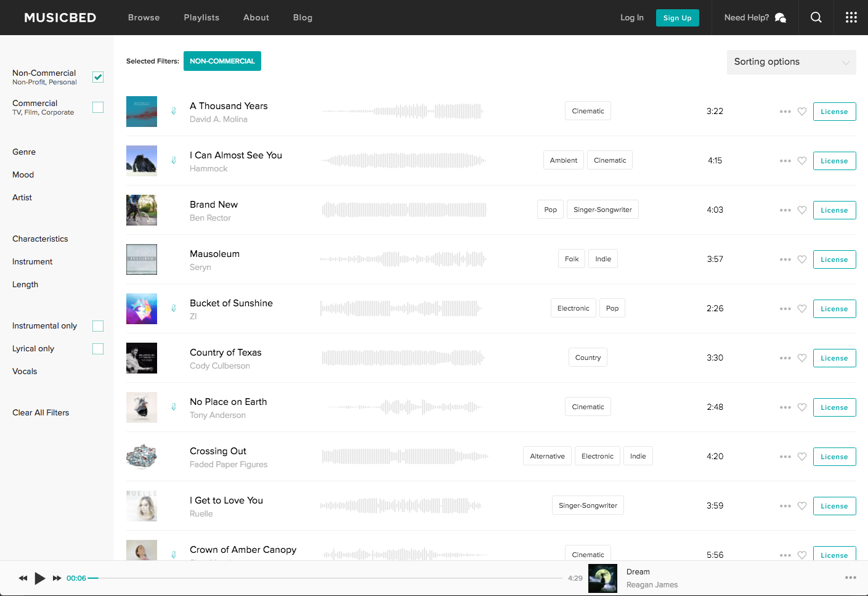Image resolution: width=868 pixels, height=596 pixels.
Task: Expand the Length filter
Action: click(x=25, y=285)
